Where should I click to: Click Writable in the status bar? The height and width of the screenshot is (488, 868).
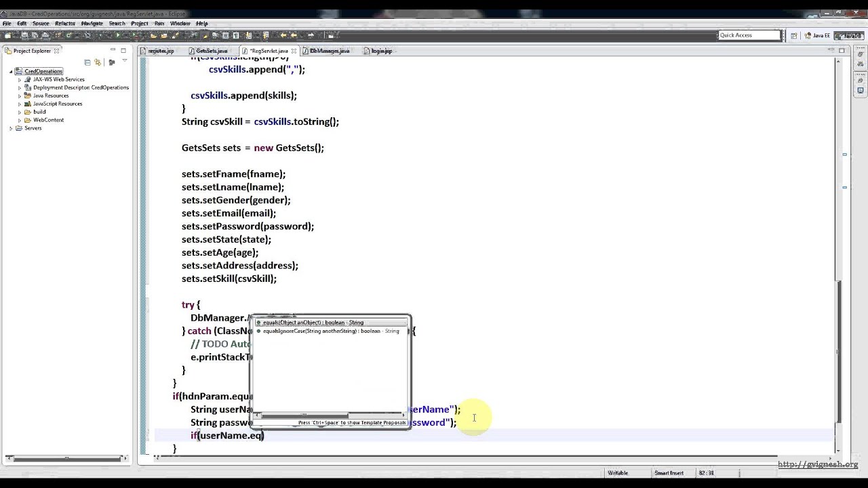point(618,473)
